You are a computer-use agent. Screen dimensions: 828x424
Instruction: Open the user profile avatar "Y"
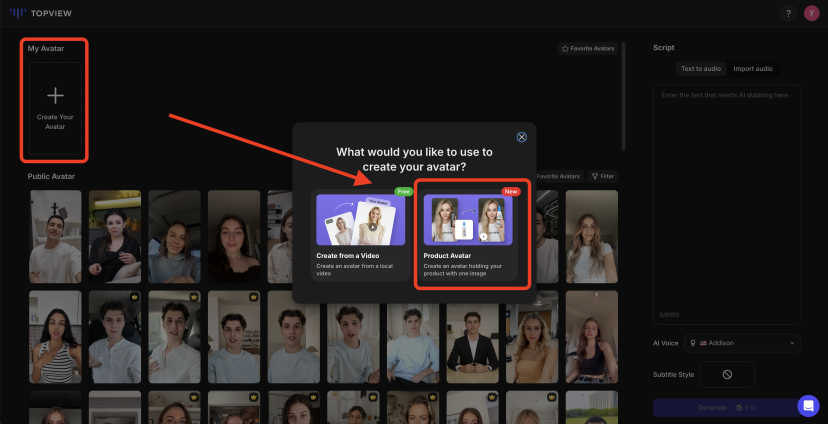click(811, 14)
